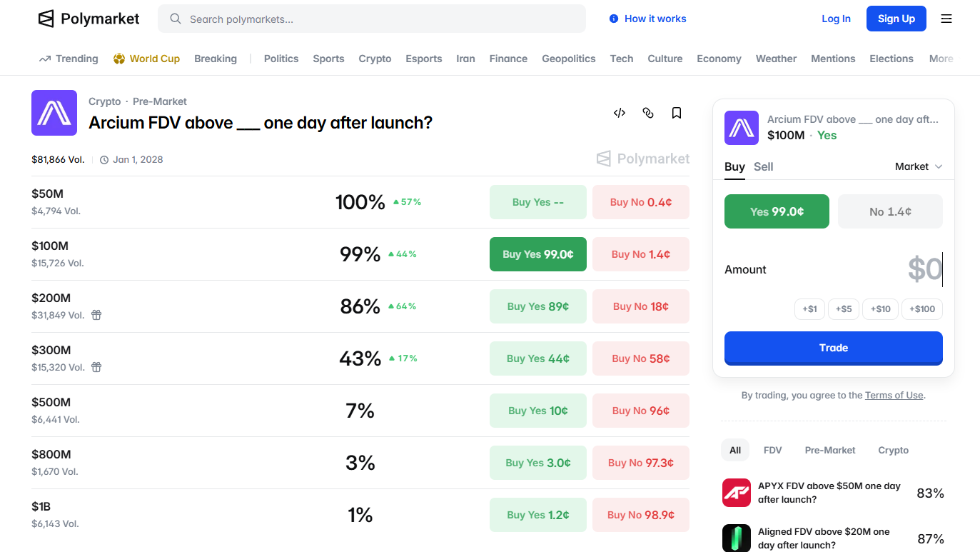Image resolution: width=980 pixels, height=552 pixels.
Task: Switch to the Sell tab
Action: [x=764, y=166]
